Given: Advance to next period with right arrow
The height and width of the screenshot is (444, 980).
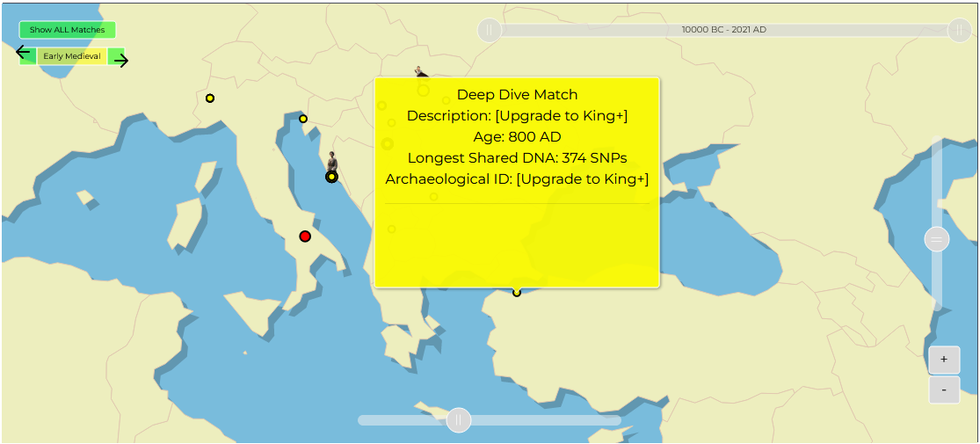Looking at the screenshot, I should point(120,59).
